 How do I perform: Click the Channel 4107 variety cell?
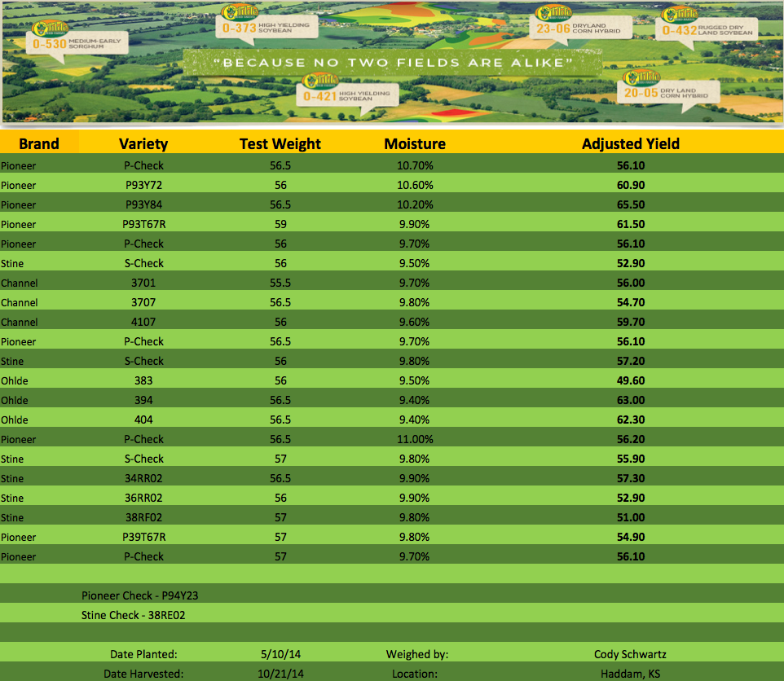143,322
